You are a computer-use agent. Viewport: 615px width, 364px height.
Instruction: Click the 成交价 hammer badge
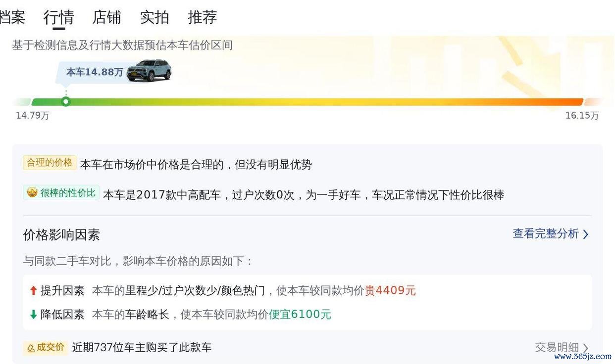point(46,348)
